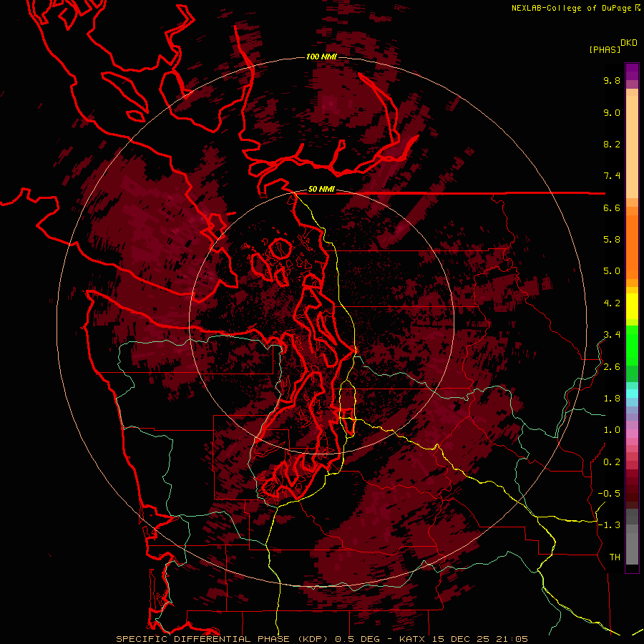Select the 50 NMI range ring label
The width and height of the screenshot is (644, 644).
(x=321, y=190)
